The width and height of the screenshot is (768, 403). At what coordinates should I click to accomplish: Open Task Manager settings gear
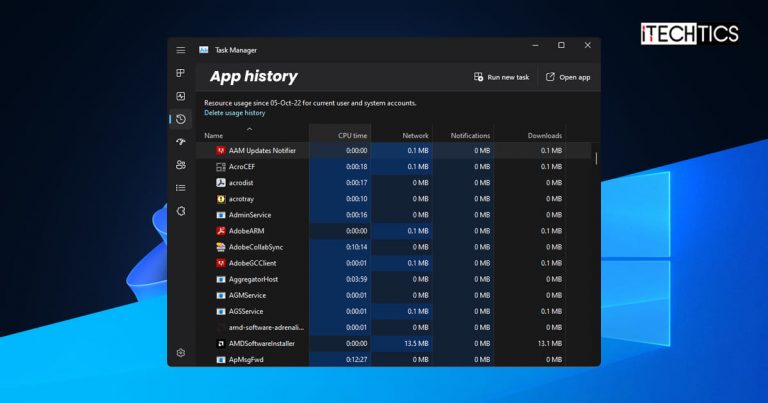(181, 353)
